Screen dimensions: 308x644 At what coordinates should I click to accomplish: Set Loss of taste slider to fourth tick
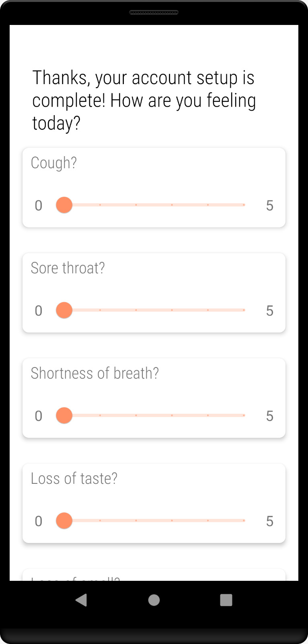pos(208,521)
